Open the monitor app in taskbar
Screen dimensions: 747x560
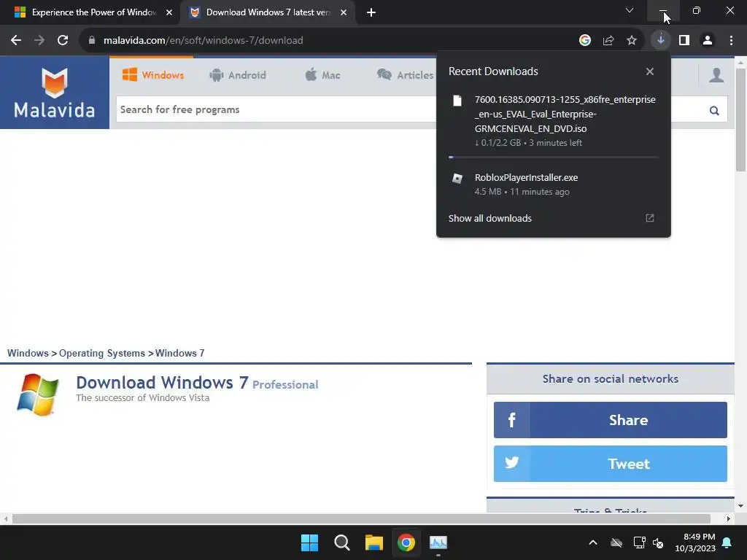click(438, 542)
